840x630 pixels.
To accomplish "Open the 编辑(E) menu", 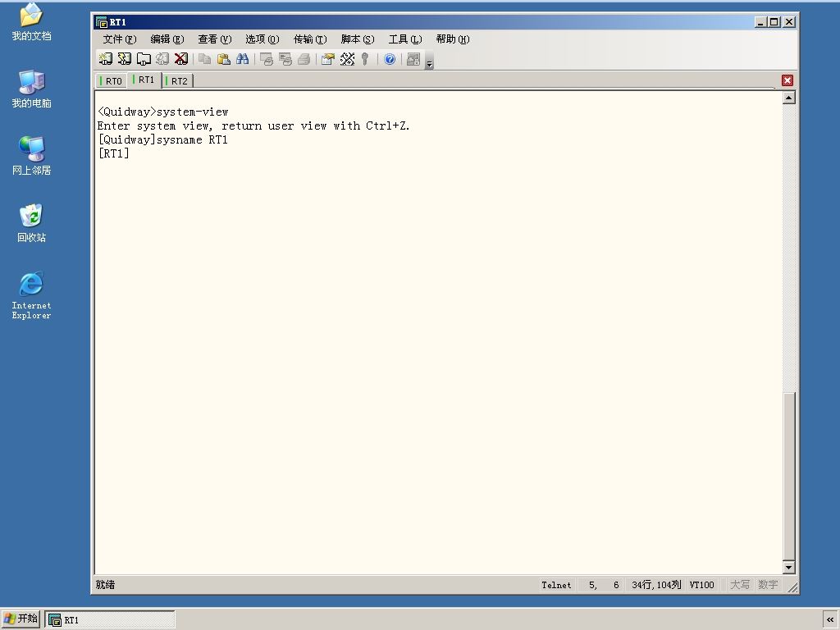I will pos(167,39).
